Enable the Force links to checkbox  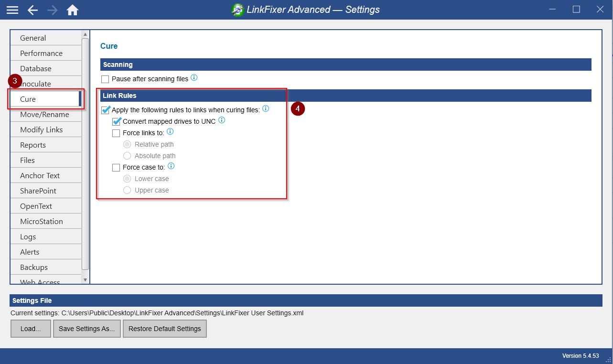click(x=116, y=133)
